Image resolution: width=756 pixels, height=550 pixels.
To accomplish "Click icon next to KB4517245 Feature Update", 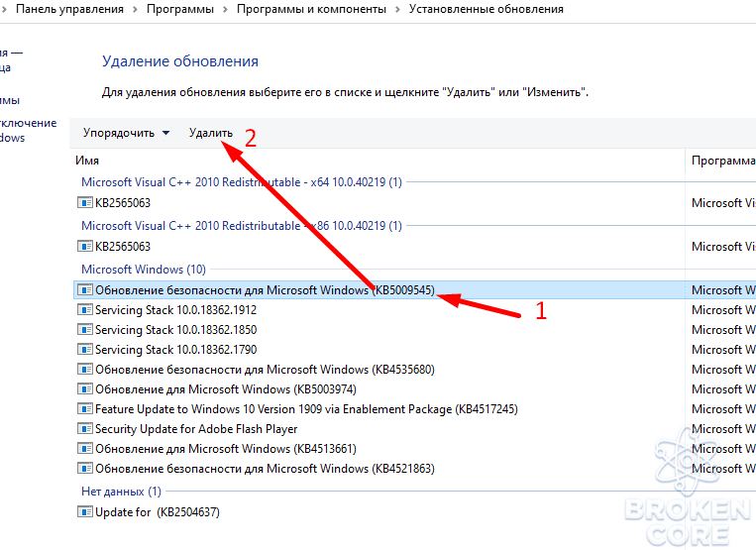I will [x=85, y=408].
